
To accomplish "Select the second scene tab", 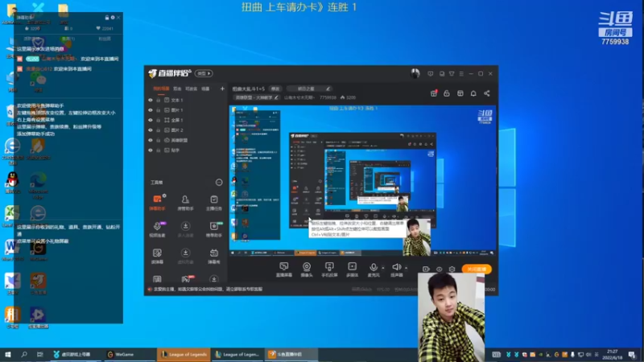I will tap(177, 88).
